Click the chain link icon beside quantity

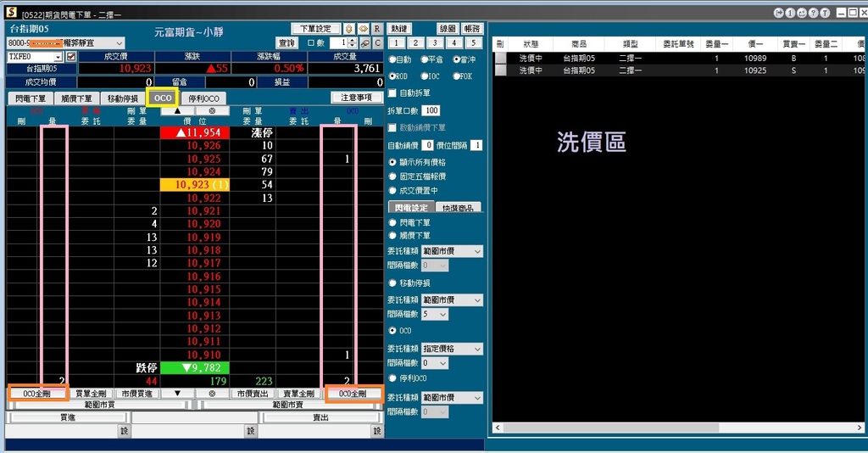[x=365, y=43]
